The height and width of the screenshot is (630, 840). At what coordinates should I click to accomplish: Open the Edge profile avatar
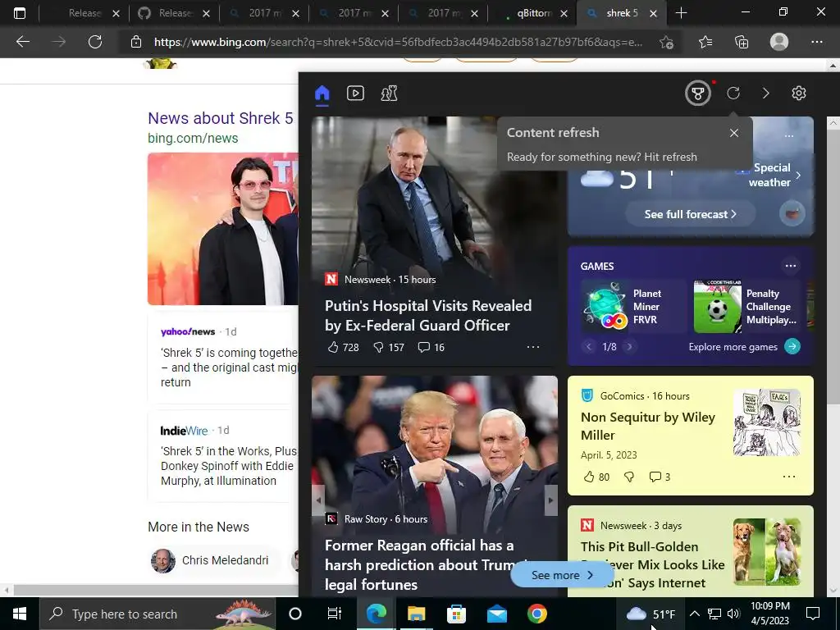(x=779, y=42)
